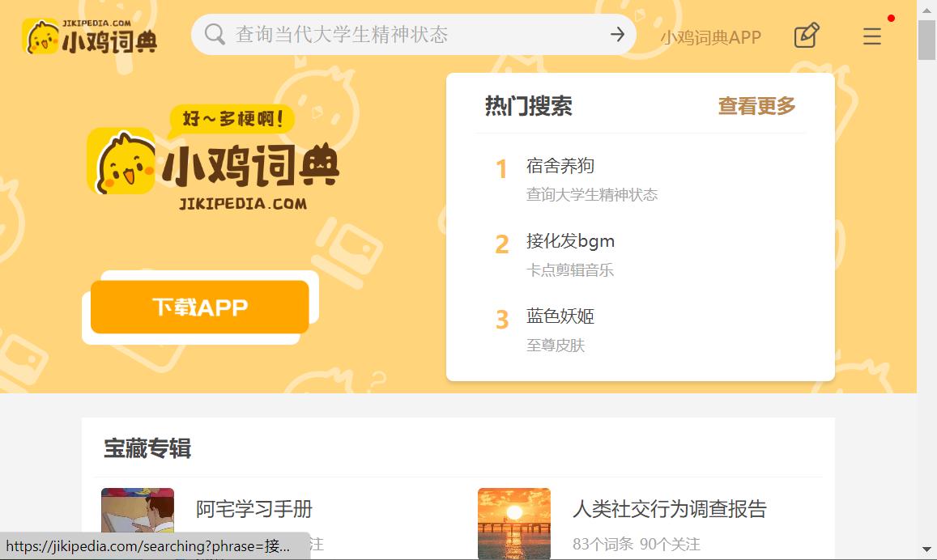Screen dimensions: 937x560
Task: Click the 宝藏专辑 section heading
Action: 147,449
